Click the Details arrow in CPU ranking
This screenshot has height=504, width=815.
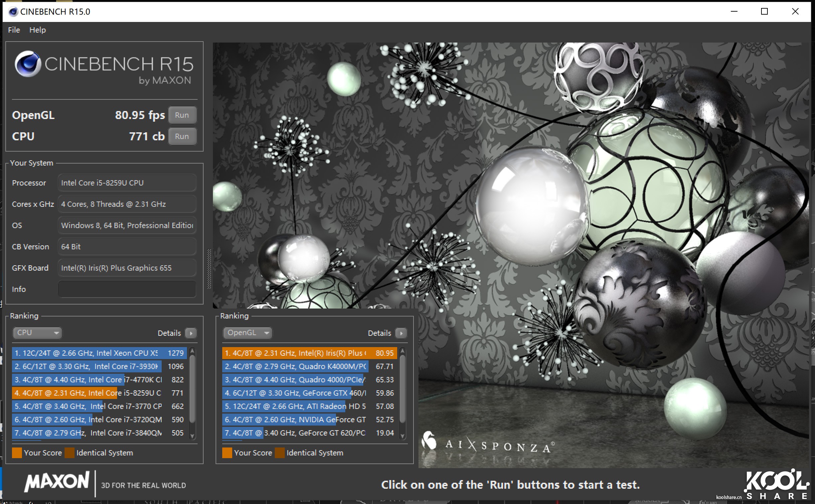191,333
